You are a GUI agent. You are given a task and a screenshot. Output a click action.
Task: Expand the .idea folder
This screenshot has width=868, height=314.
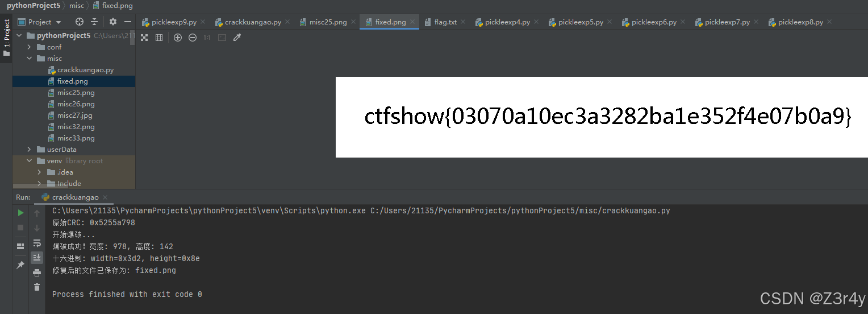(39, 172)
